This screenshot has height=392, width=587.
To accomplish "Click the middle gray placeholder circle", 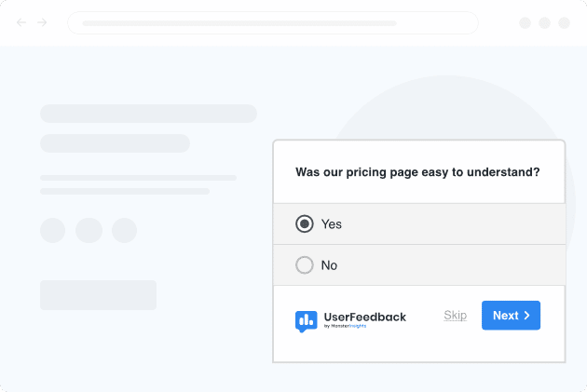I will coord(89,230).
